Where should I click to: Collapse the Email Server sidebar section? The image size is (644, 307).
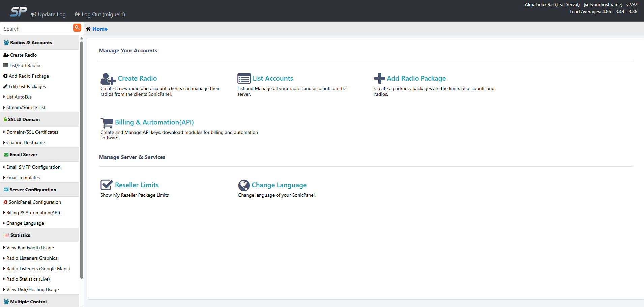(x=40, y=155)
